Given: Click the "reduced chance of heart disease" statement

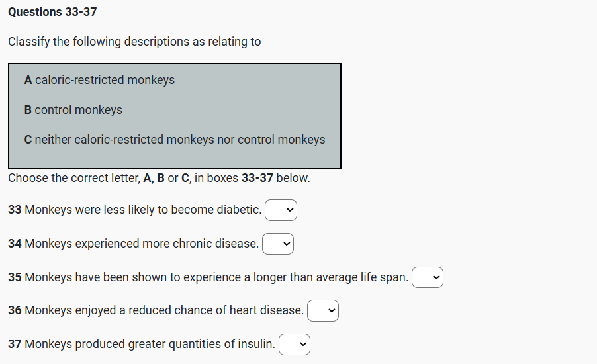Looking at the screenshot, I should point(164,310).
